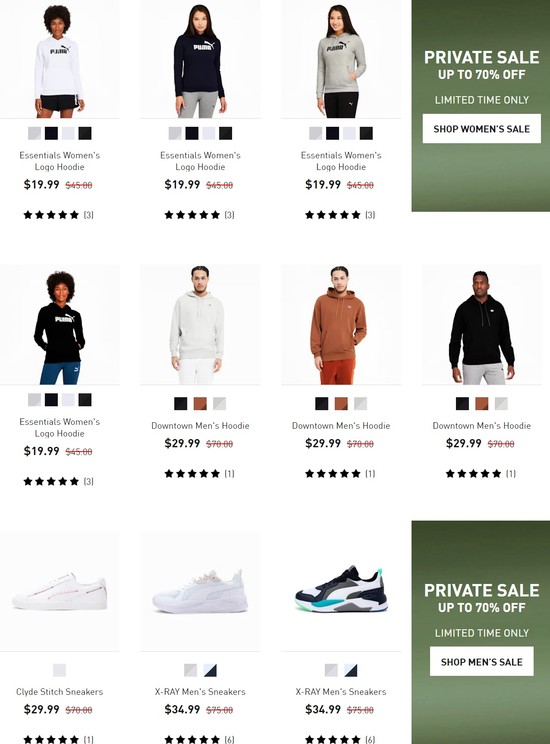
Task: Pick the black swatch under the navy women's hoodie
Action: 225,133
